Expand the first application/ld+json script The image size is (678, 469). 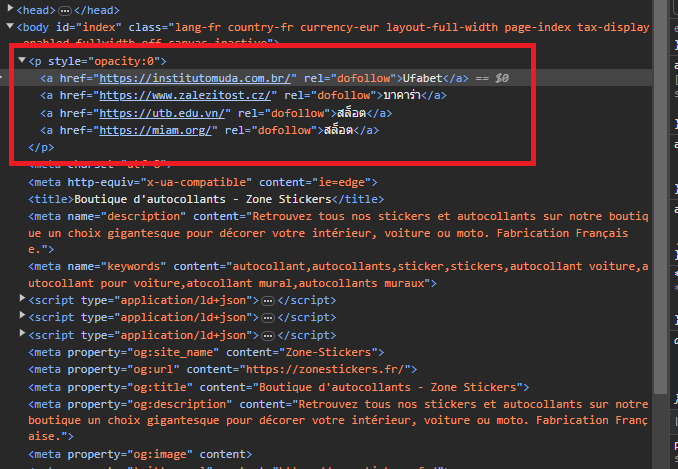[x=22, y=298]
